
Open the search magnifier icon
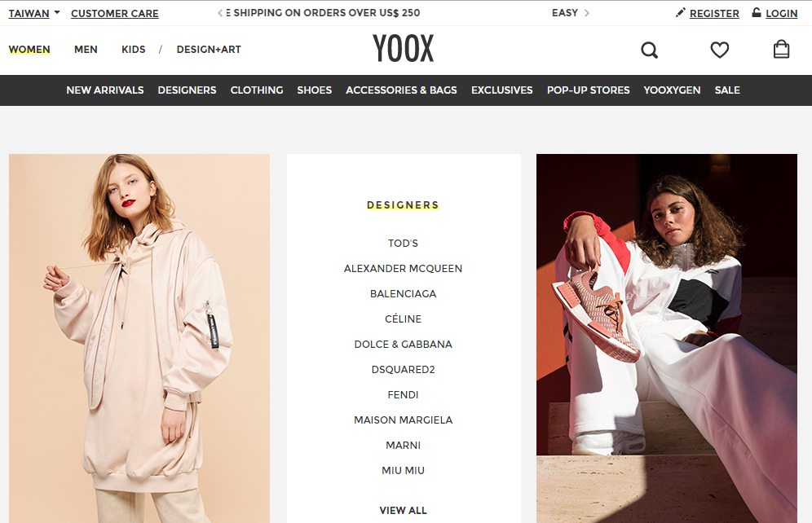[x=649, y=51]
